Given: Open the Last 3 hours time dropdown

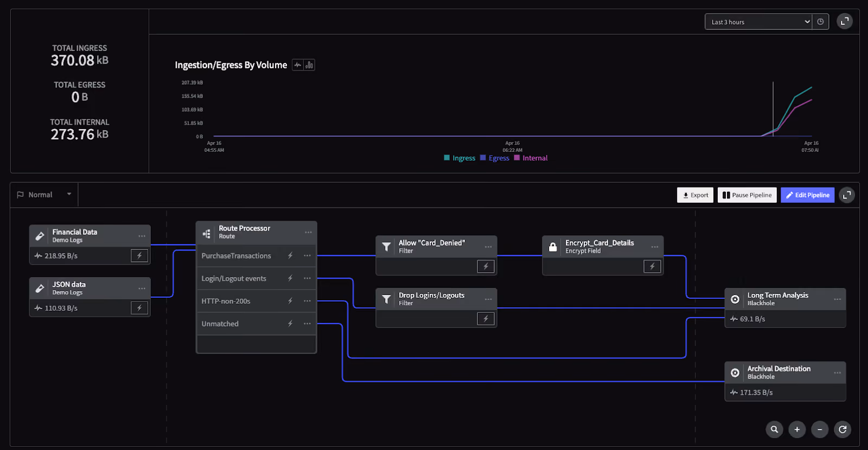Looking at the screenshot, I should (x=759, y=22).
